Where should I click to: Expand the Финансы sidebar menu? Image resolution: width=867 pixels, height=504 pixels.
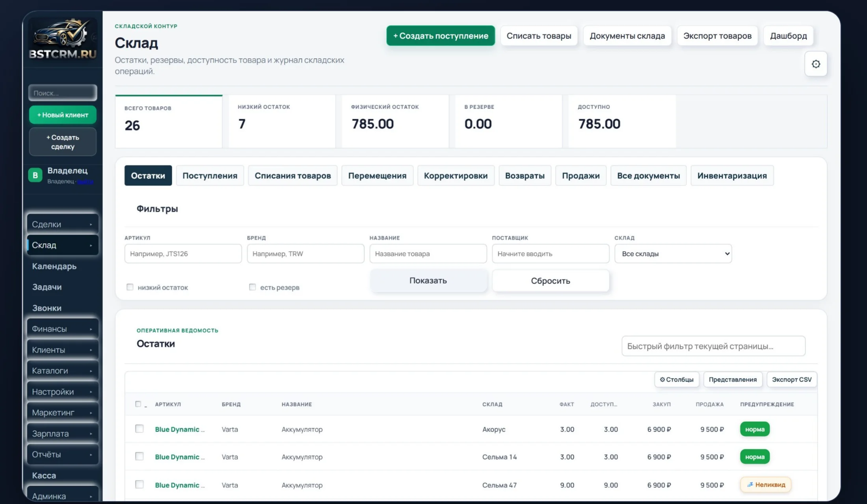pyautogui.click(x=63, y=329)
